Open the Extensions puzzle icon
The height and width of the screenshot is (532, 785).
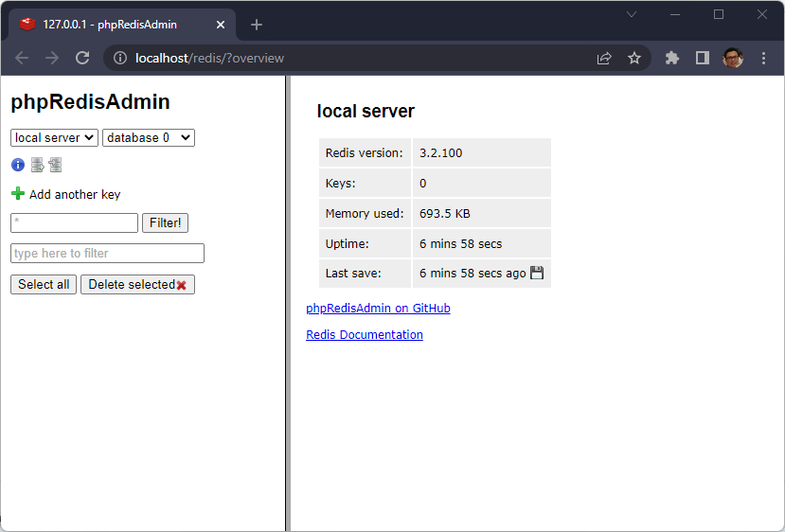pos(672,58)
